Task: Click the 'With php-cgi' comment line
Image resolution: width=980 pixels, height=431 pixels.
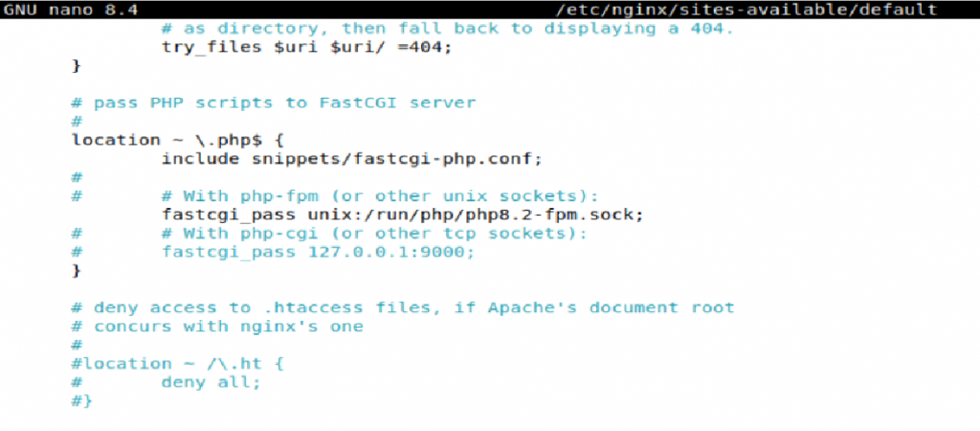Action: pyautogui.click(x=373, y=233)
